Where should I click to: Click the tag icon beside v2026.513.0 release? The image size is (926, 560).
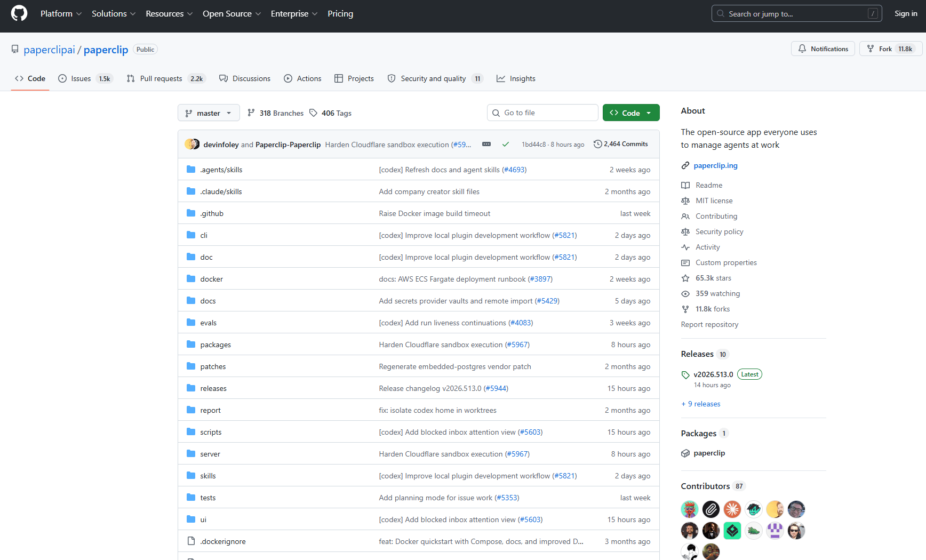point(685,375)
